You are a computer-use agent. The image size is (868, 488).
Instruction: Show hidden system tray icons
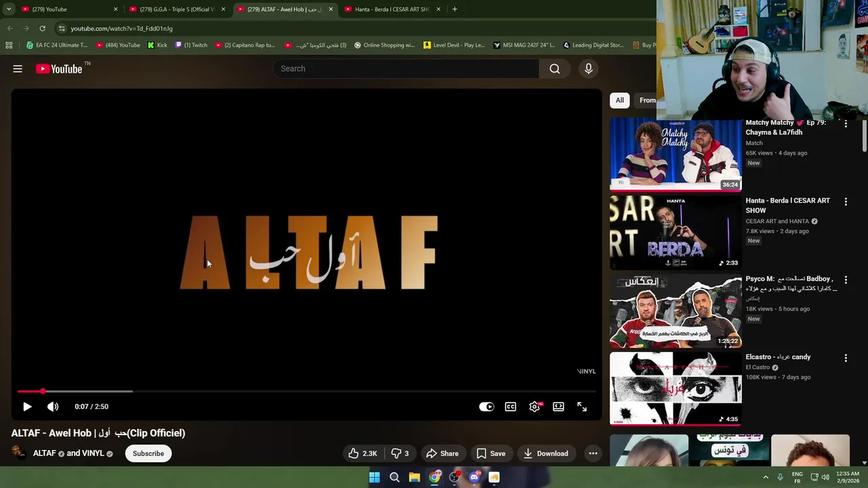766,477
